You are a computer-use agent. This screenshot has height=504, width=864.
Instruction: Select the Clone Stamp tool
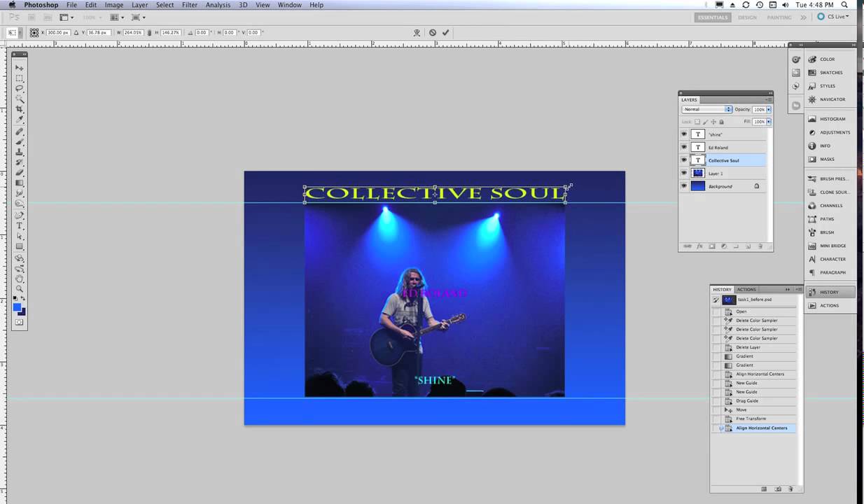[20, 152]
